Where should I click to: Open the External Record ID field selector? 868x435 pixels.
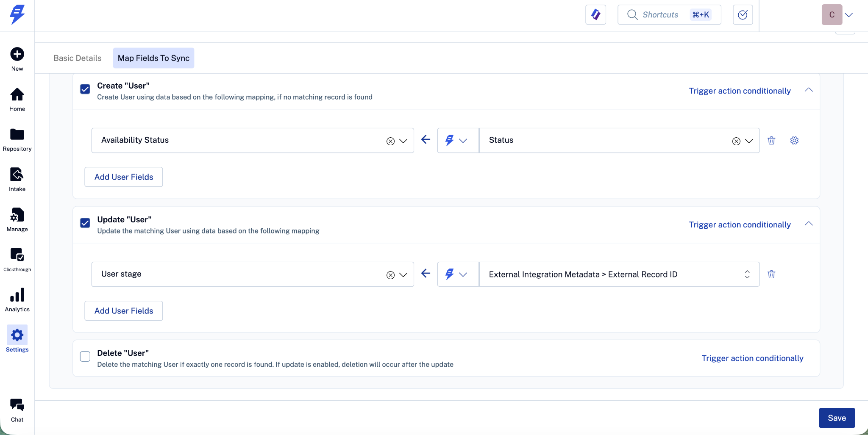747,274
